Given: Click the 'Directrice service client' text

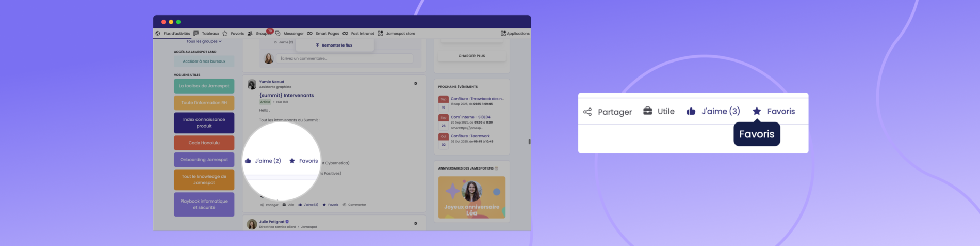Looking at the screenshot, I should click(x=277, y=227).
